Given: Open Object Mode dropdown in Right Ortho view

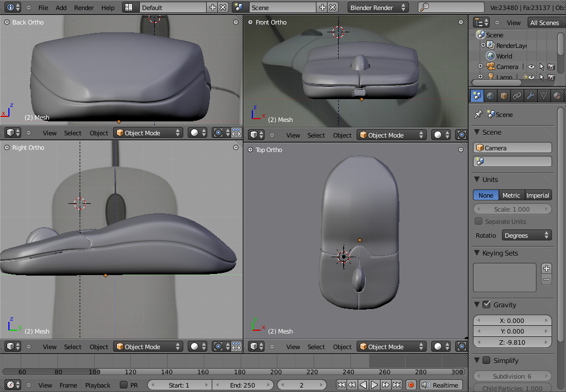Looking at the screenshot, I should pos(148,346).
